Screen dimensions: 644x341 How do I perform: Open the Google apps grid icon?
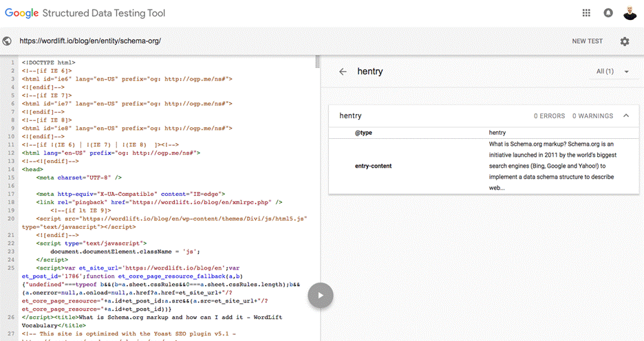[x=586, y=13]
